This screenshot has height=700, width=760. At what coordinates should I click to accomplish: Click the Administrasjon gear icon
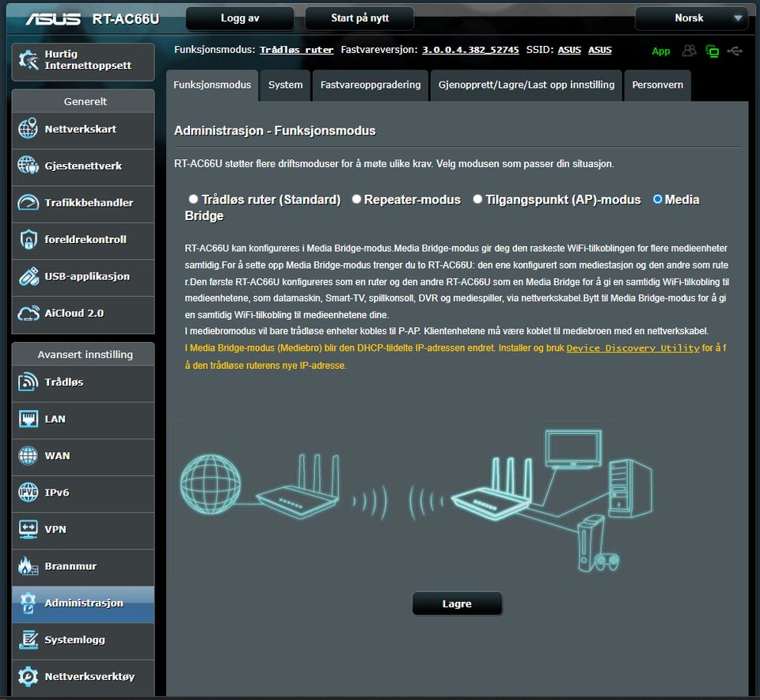[28, 603]
